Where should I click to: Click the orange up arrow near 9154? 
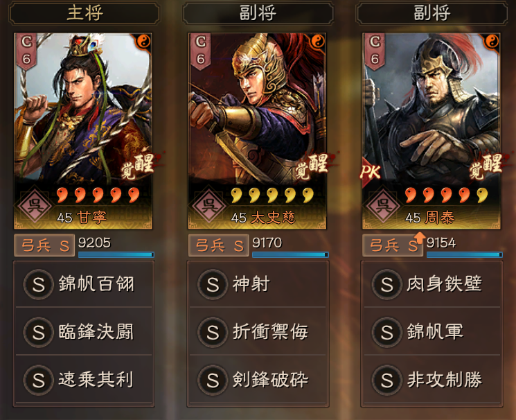pyautogui.click(x=419, y=237)
